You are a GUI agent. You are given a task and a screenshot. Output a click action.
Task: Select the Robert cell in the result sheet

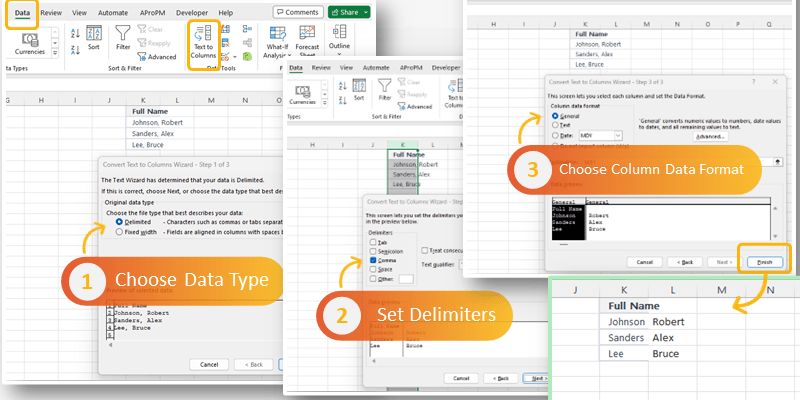pyautogui.click(x=672, y=321)
